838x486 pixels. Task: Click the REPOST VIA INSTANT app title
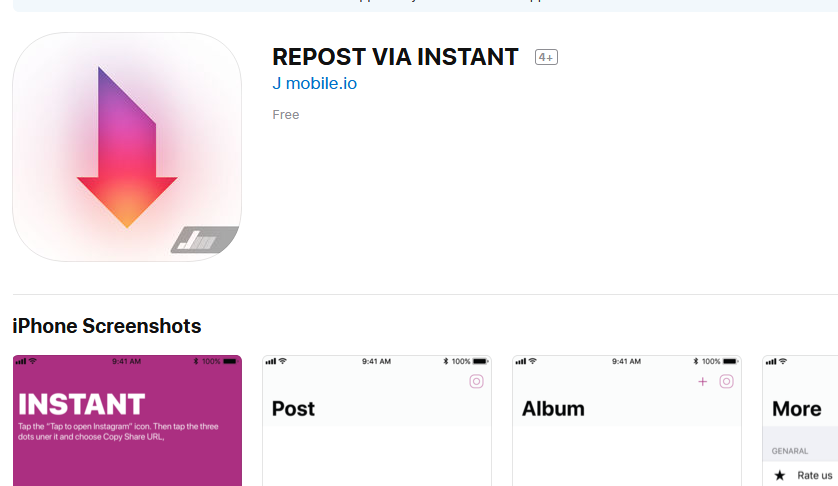coord(395,56)
